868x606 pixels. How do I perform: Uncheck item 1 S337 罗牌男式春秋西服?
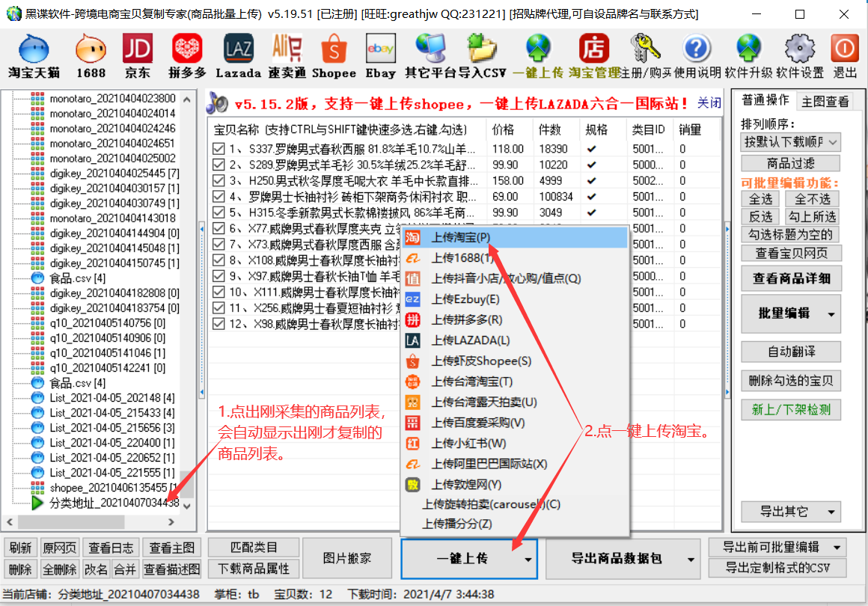(x=218, y=149)
